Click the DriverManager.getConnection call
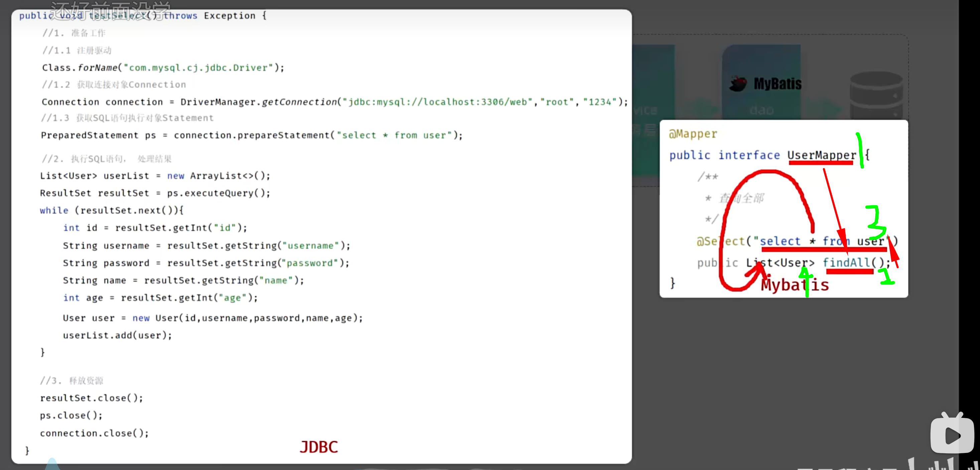This screenshot has height=470, width=980. coord(404,102)
